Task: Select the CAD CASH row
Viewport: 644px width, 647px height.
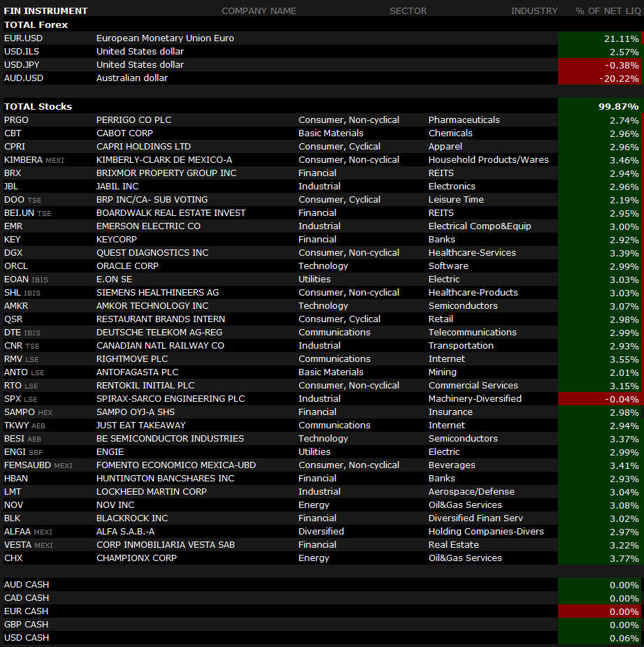Action: coord(322,598)
